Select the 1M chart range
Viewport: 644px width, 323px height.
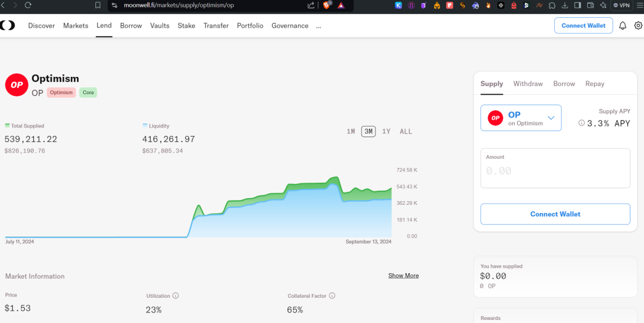click(x=351, y=131)
